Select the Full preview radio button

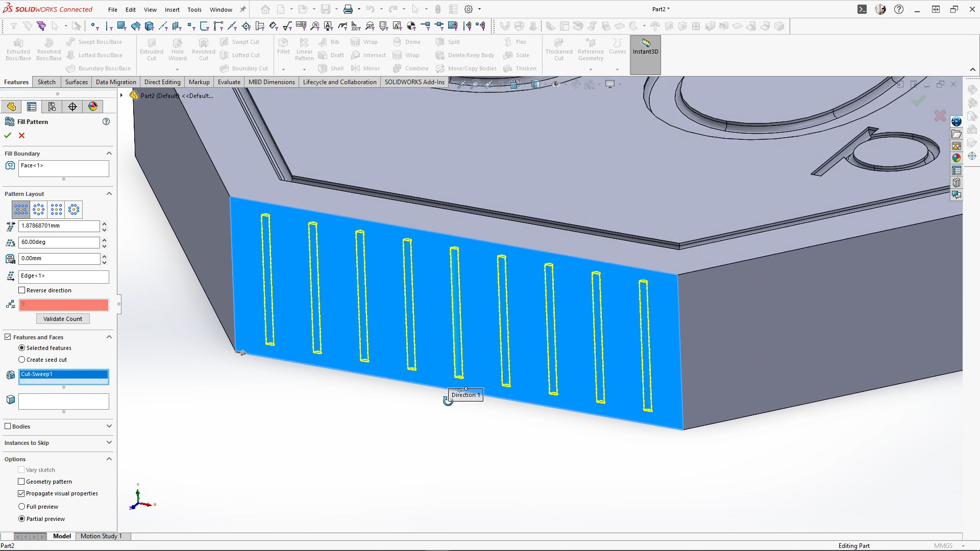click(x=21, y=507)
